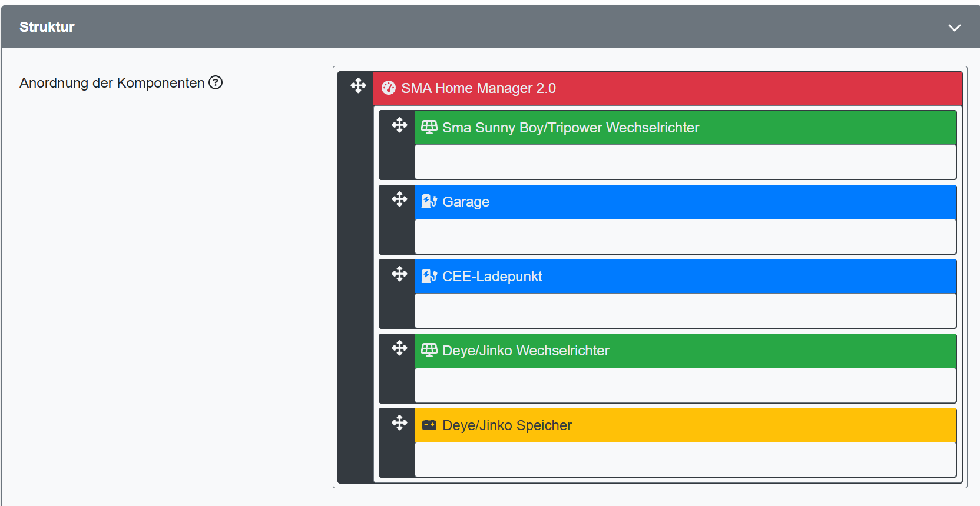Grab move handle of SMA Home Manager 2.0
980x506 pixels.
coord(358,86)
